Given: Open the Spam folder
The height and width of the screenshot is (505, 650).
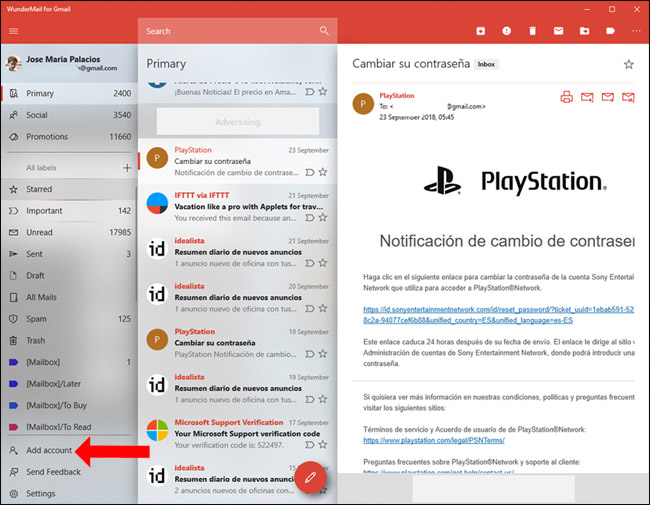Looking at the screenshot, I should click(69, 319).
